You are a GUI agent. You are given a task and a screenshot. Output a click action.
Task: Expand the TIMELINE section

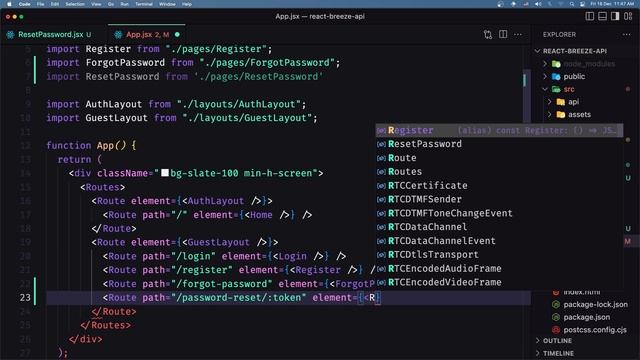tap(558, 353)
